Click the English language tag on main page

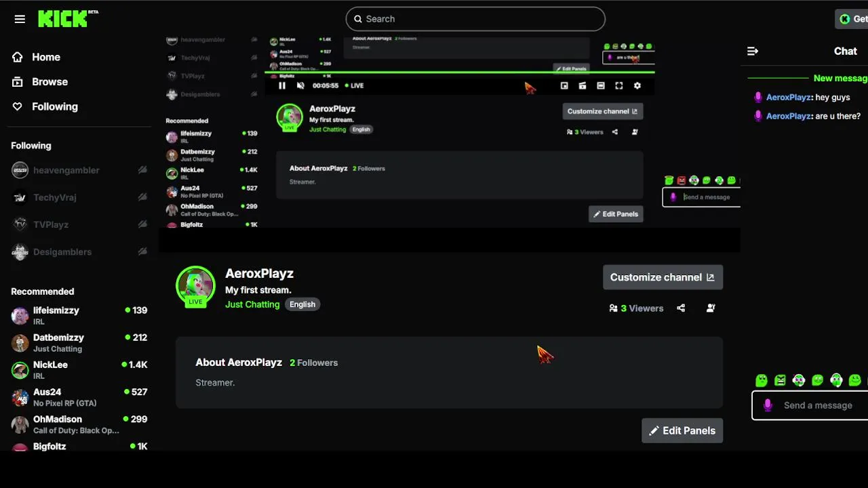(302, 304)
